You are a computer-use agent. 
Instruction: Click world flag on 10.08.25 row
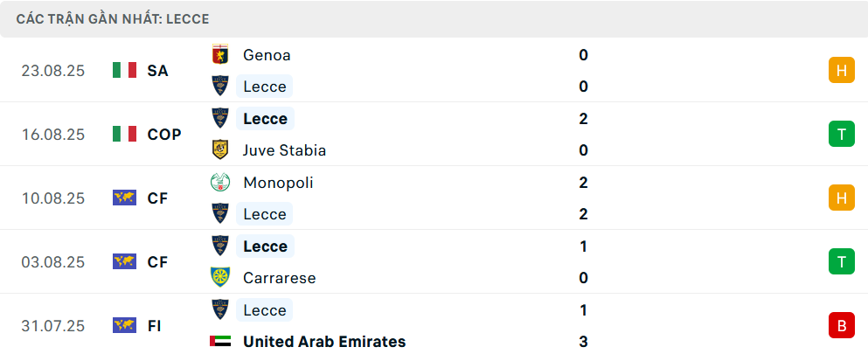(125, 198)
